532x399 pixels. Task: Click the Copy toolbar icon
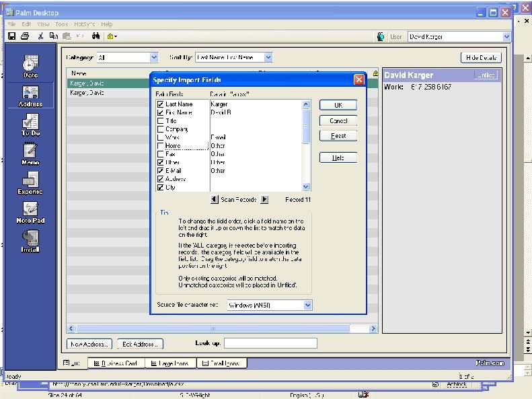click(x=54, y=36)
